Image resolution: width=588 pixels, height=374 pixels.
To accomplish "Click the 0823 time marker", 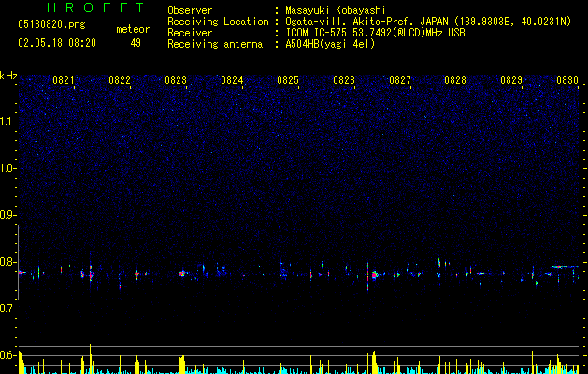I will click(176, 80).
